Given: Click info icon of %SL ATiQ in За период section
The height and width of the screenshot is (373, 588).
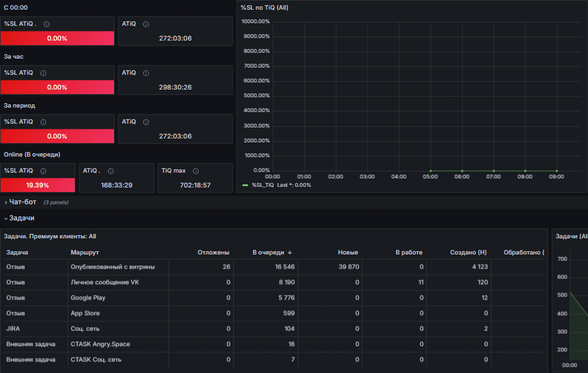Looking at the screenshot, I should pyautogui.click(x=44, y=122).
